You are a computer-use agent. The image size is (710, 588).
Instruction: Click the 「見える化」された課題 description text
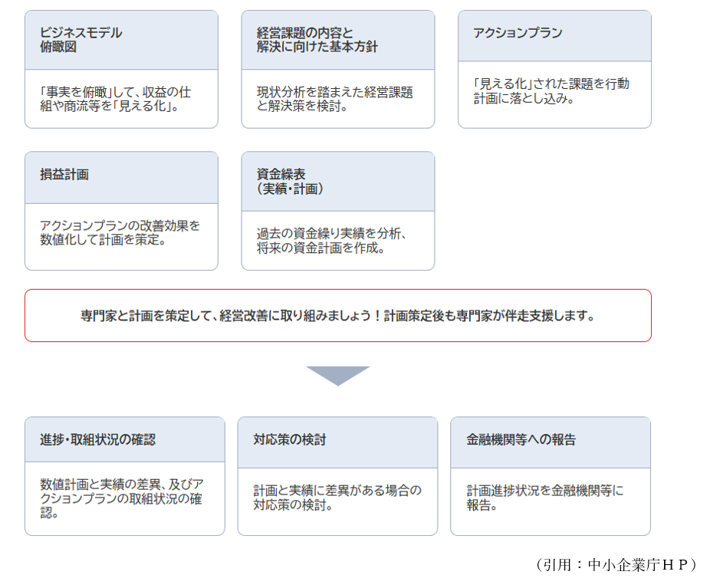[x=551, y=90]
